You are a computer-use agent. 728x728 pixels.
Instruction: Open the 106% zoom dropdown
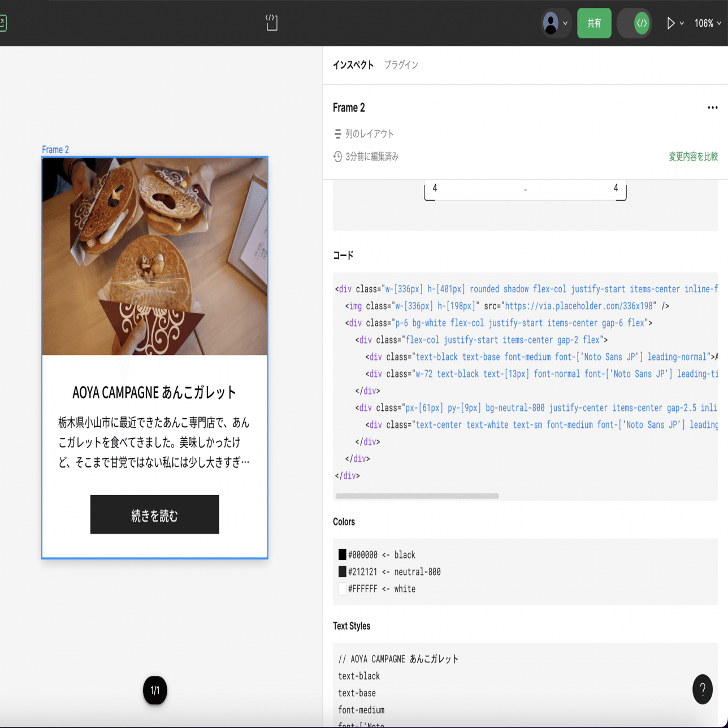(x=708, y=23)
